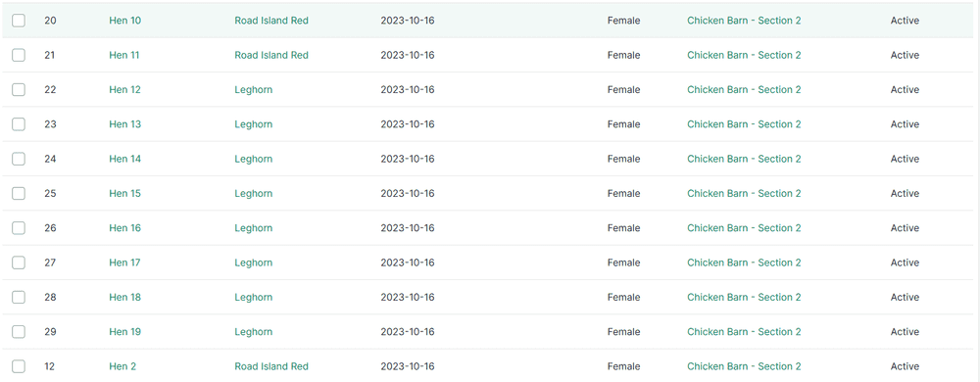Select the checkbox beside Hen 2
Screen dimensions: 980x382
[19, 366]
